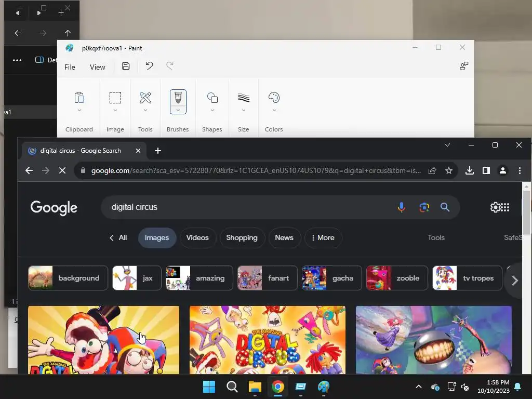Select the Brushes tool in Paint
This screenshot has width=532, height=399.
pyautogui.click(x=178, y=98)
